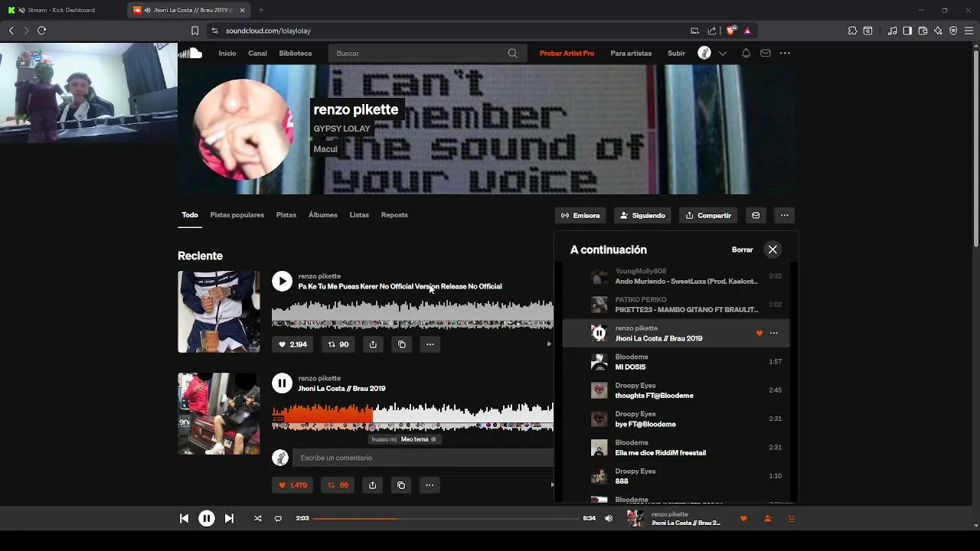Send a message via profile envelope button
980x551 pixels.
click(756, 215)
